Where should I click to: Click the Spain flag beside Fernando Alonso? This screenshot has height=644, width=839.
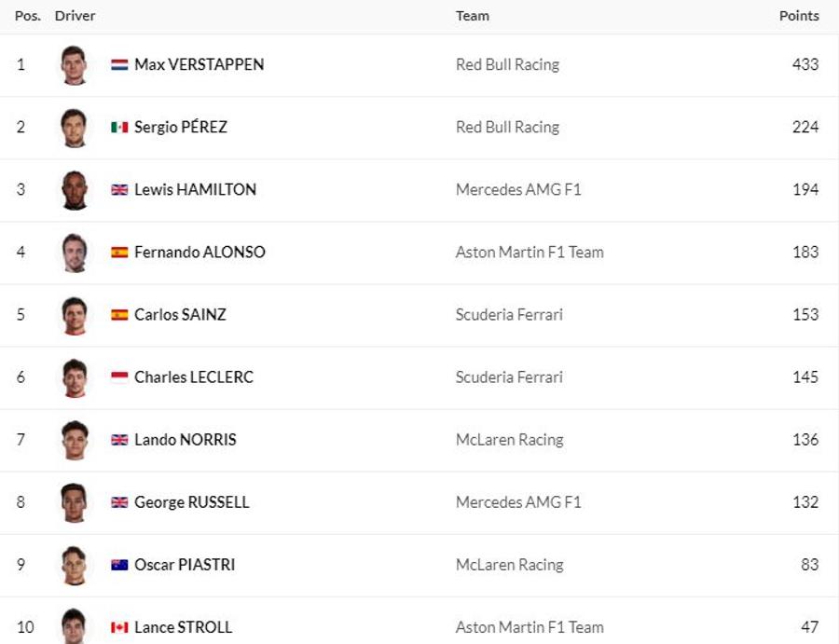click(119, 253)
